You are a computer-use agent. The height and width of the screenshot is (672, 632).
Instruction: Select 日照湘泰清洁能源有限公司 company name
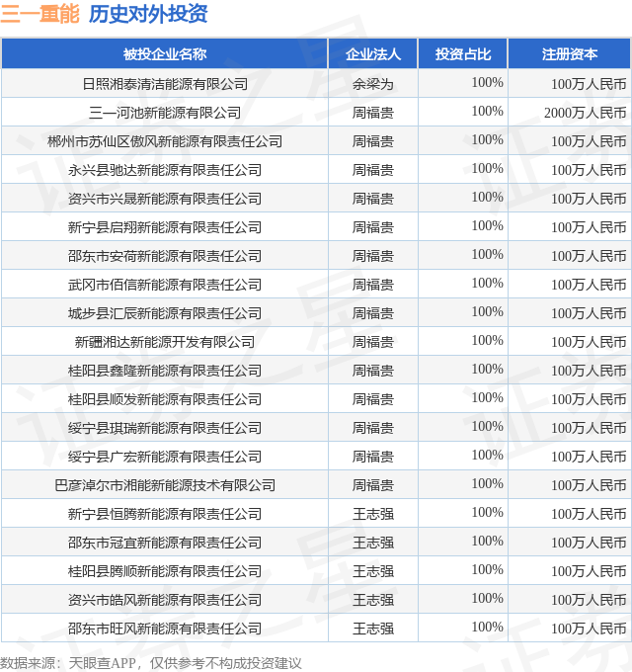pyautogui.click(x=165, y=84)
